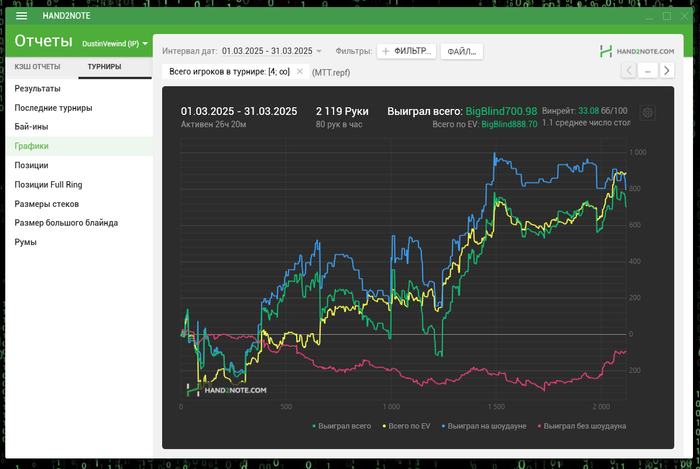Go to next date interval arrow
The image size is (700, 469).
pos(667,71)
